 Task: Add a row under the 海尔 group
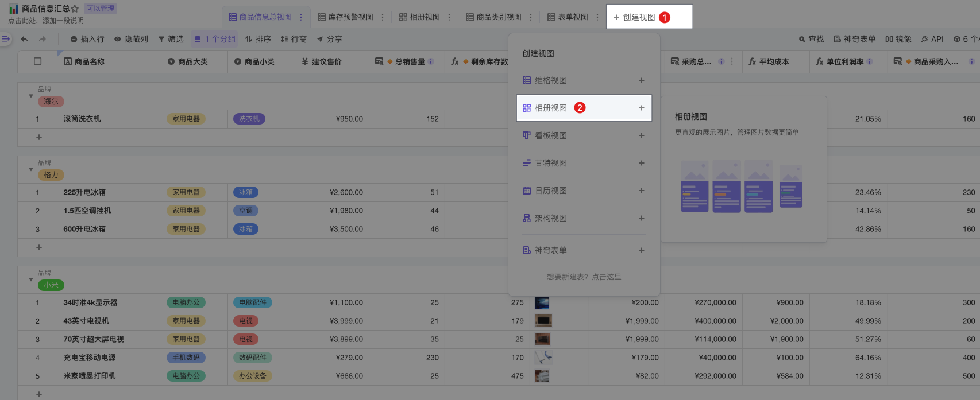[39, 137]
